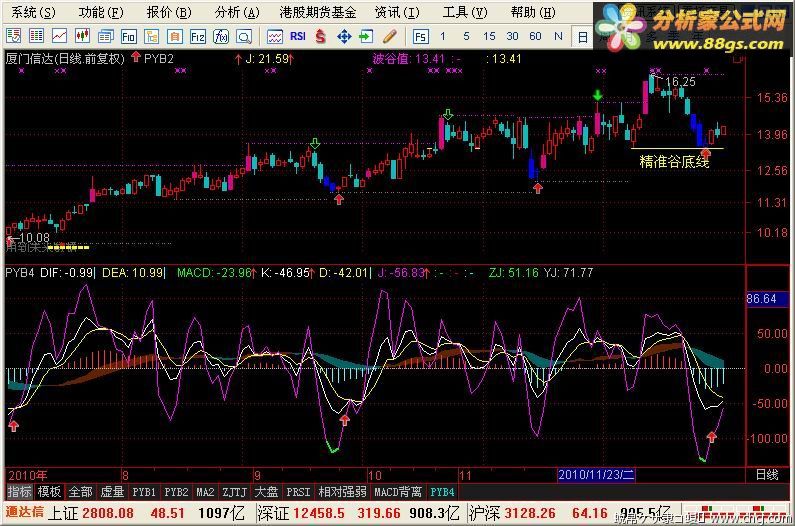The height and width of the screenshot is (526, 795).
Task: Select the N custom period button
Action: click(x=558, y=36)
